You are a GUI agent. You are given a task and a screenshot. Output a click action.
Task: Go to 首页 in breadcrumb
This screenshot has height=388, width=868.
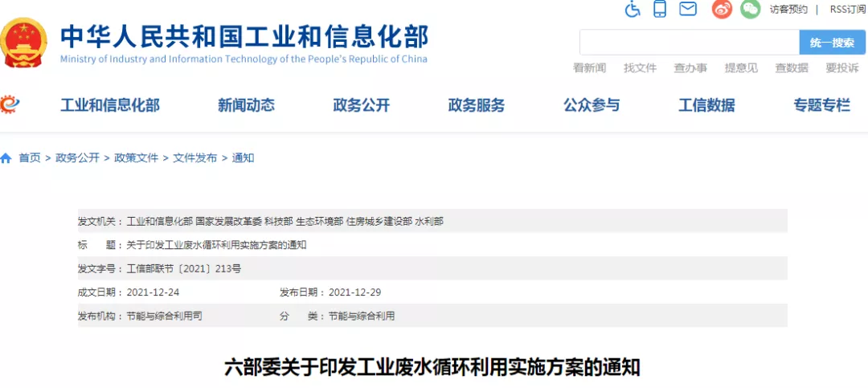[x=30, y=158]
